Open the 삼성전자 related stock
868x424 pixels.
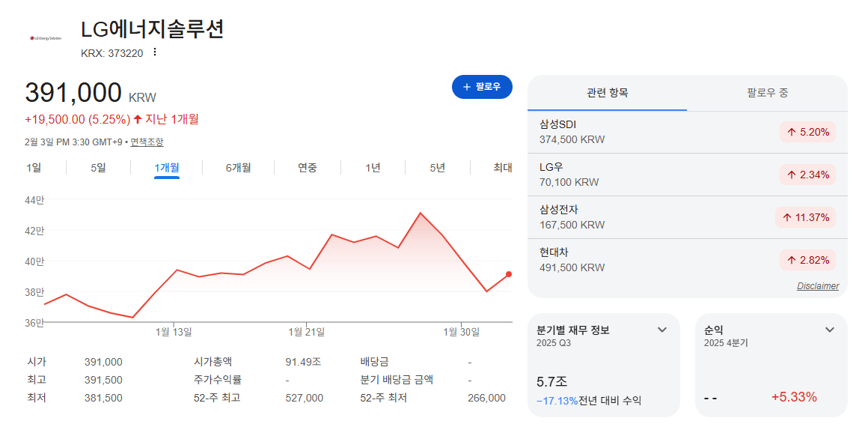688,217
